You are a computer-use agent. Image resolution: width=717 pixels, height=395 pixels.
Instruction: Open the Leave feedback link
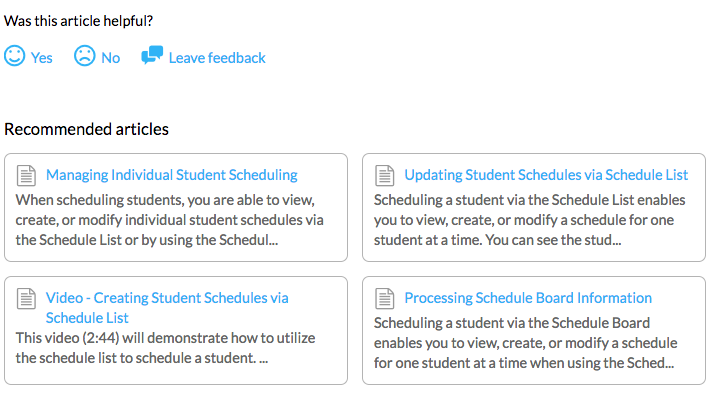(217, 58)
